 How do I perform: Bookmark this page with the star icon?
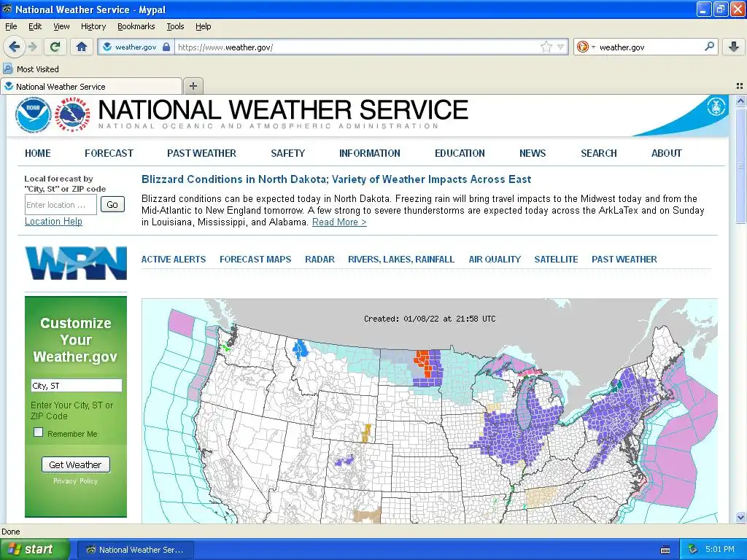tap(546, 47)
